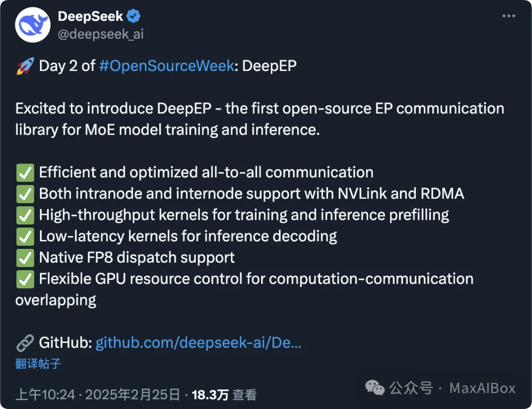Click the DeepSeek display name
532x409 pixels.
coord(90,16)
